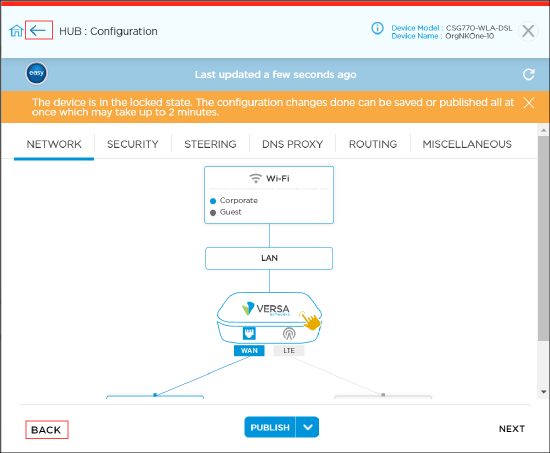
Task: Click the PUBLISH button
Action: (270, 427)
